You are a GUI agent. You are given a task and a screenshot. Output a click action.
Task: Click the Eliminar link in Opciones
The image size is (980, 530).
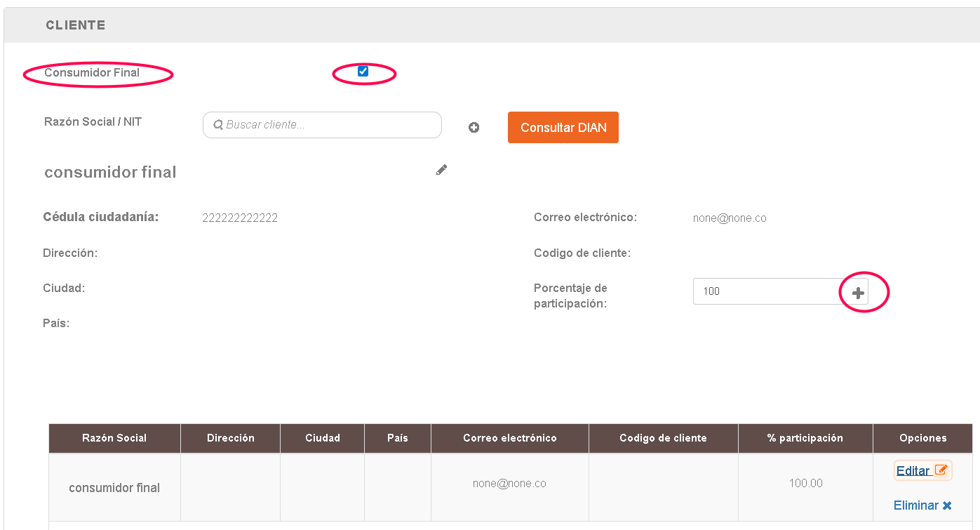[x=915, y=505]
